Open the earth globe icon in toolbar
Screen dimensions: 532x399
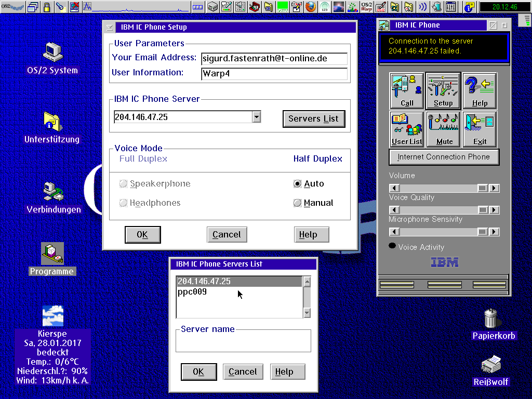click(x=338, y=6)
